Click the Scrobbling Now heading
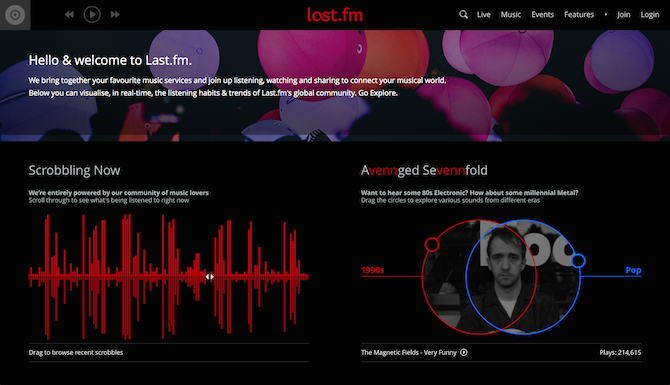The width and height of the screenshot is (670, 385). point(74,170)
